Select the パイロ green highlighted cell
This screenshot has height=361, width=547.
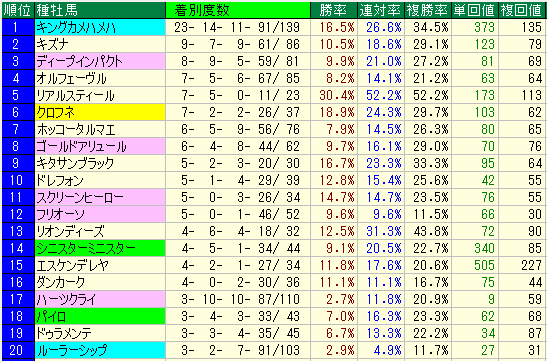coord(100,317)
